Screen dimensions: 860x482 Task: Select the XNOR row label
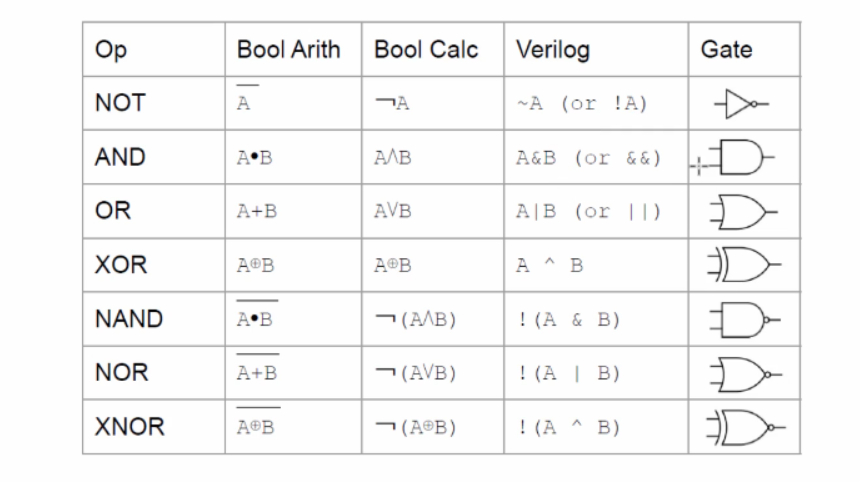tap(129, 427)
